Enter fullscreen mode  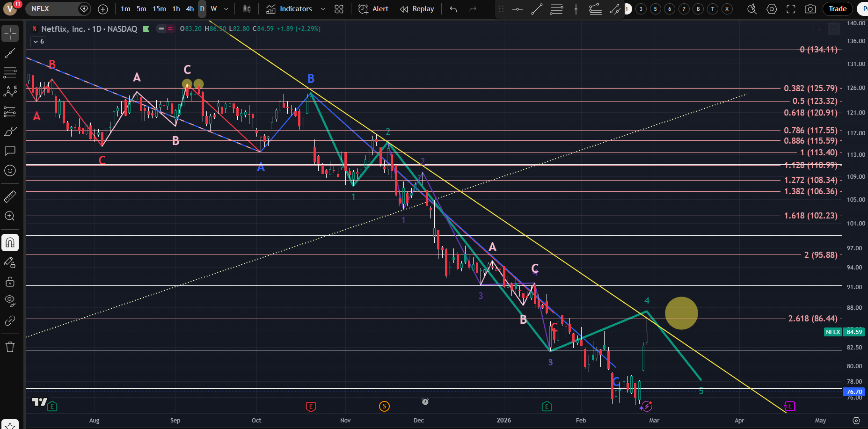click(x=791, y=9)
